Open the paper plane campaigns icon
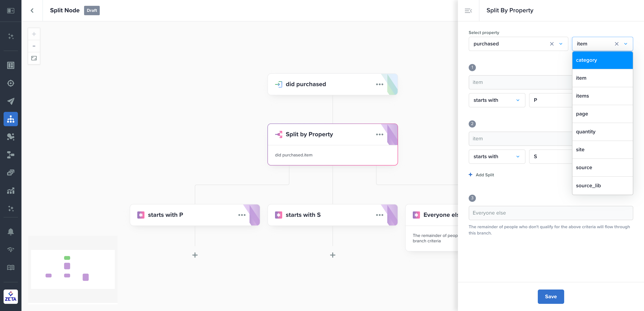 [11, 101]
